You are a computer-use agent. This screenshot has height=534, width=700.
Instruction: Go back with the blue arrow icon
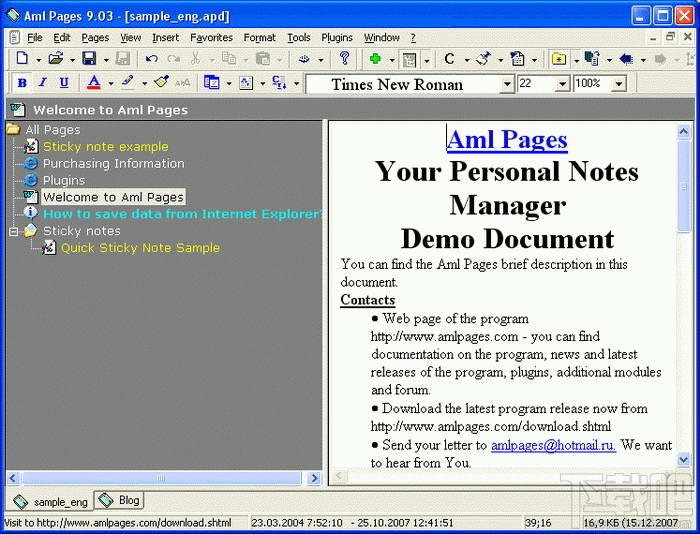pyautogui.click(x=626, y=58)
